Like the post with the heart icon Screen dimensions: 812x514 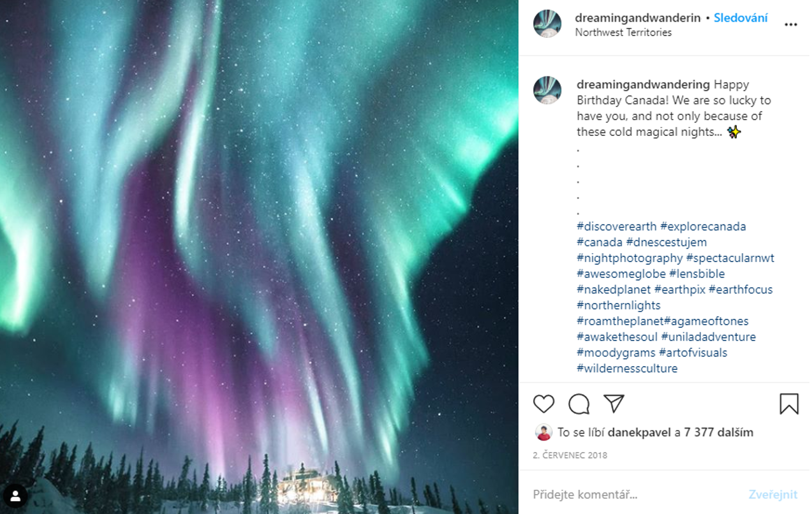[x=544, y=404]
